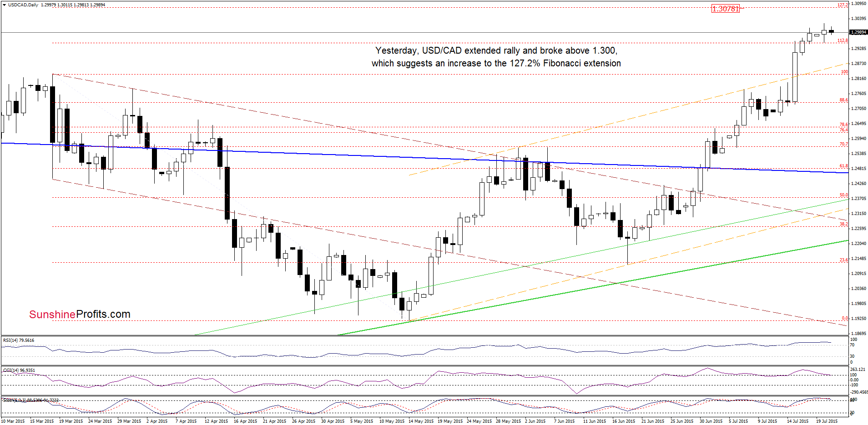868x425 pixels.
Task: Click the 78.6 Fibonacci retracement label
Action: [x=843, y=124]
